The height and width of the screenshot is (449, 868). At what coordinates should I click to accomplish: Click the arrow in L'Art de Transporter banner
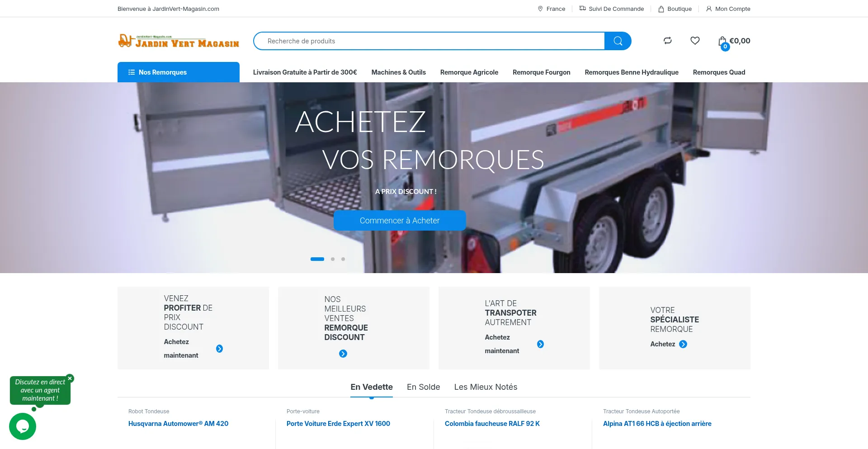pyautogui.click(x=540, y=344)
